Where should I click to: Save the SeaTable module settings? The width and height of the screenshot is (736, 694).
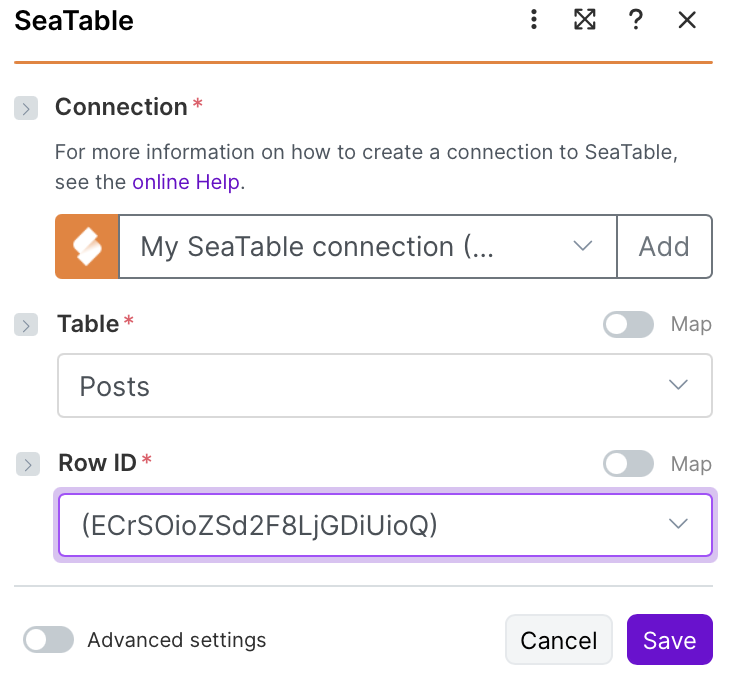(669, 640)
